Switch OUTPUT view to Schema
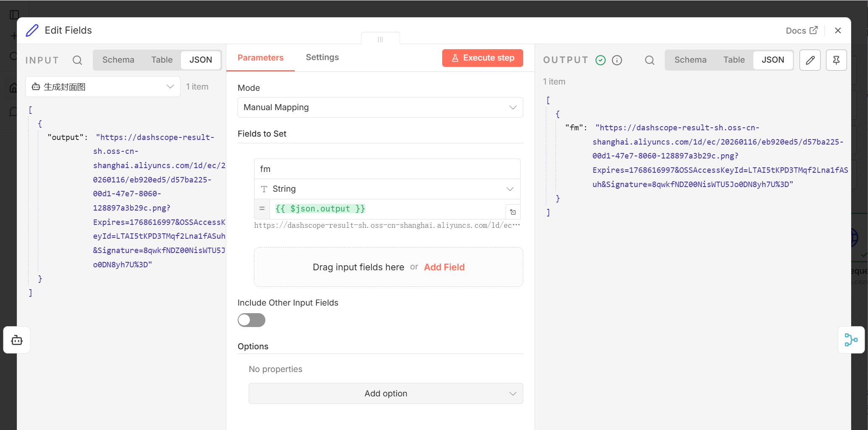This screenshot has width=868, height=430. [690, 60]
